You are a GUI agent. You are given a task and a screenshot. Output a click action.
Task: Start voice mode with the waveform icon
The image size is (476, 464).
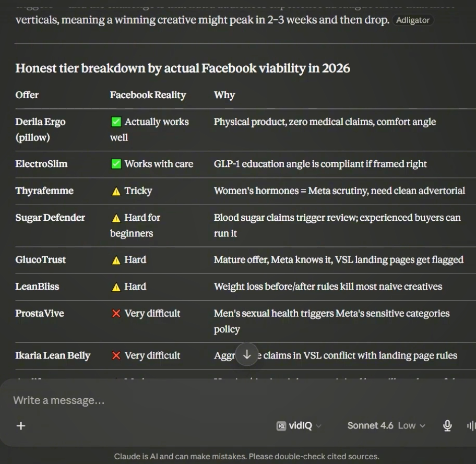[x=471, y=426]
